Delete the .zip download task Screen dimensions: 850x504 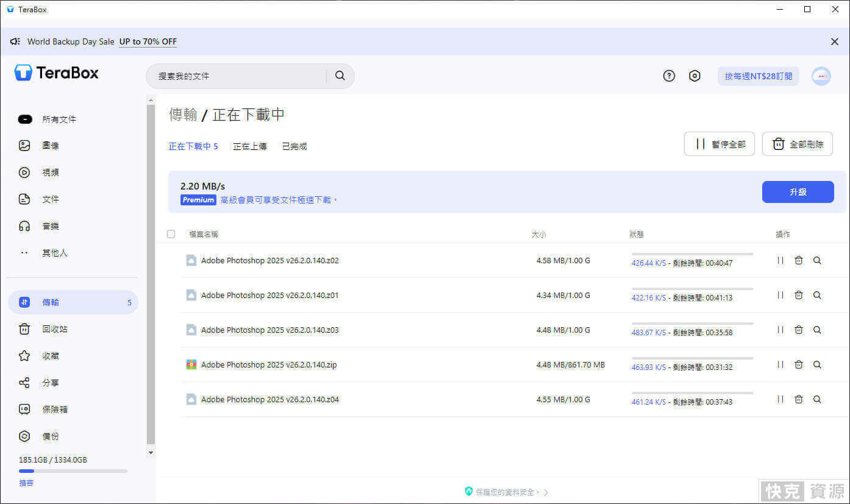coord(799,364)
